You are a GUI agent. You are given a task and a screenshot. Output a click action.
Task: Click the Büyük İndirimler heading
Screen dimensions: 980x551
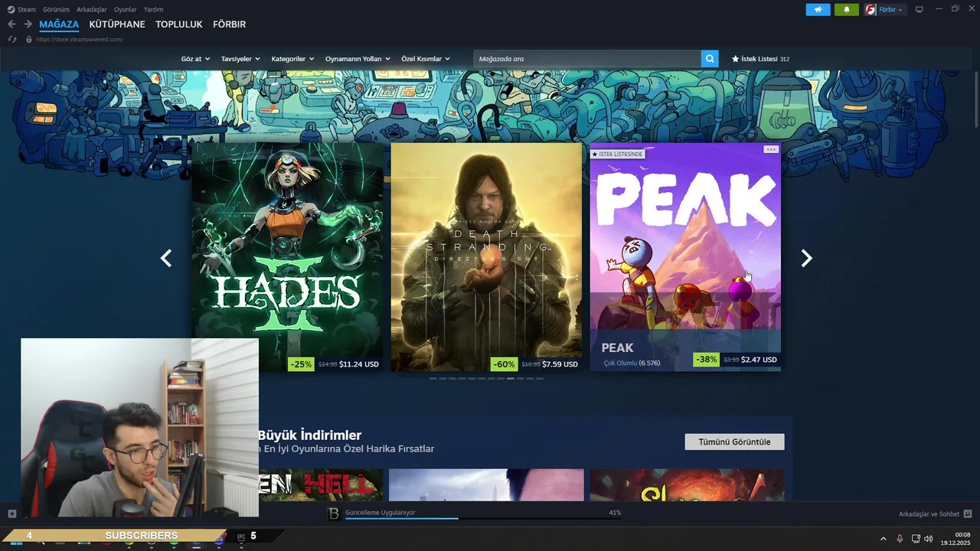click(309, 435)
